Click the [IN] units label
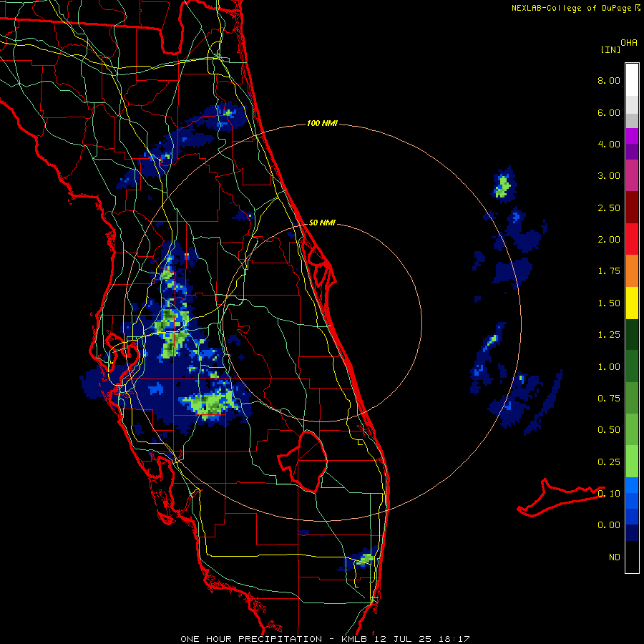This screenshot has height=644, width=644. pos(610,49)
